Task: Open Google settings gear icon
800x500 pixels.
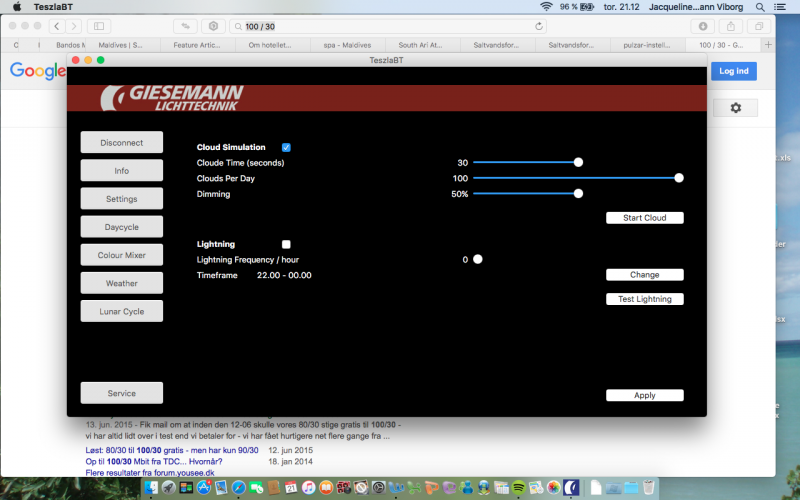Action: pyautogui.click(x=736, y=108)
